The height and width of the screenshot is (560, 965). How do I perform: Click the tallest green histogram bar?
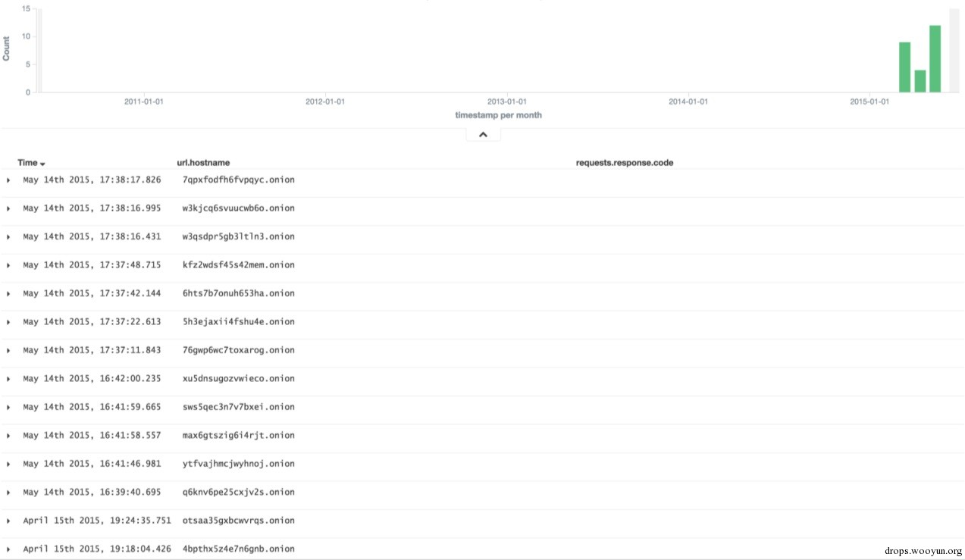(935, 59)
